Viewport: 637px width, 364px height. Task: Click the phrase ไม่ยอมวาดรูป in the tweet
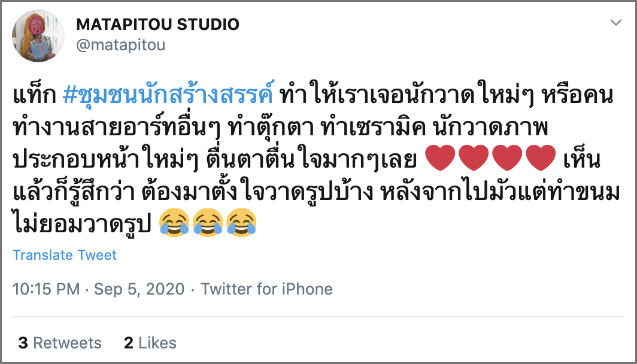point(82,225)
